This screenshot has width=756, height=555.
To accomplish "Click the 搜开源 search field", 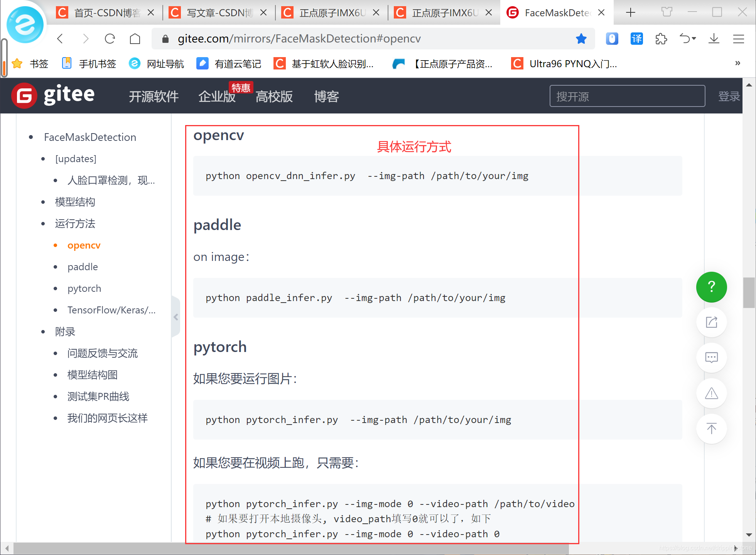I will [x=627, y=96].
